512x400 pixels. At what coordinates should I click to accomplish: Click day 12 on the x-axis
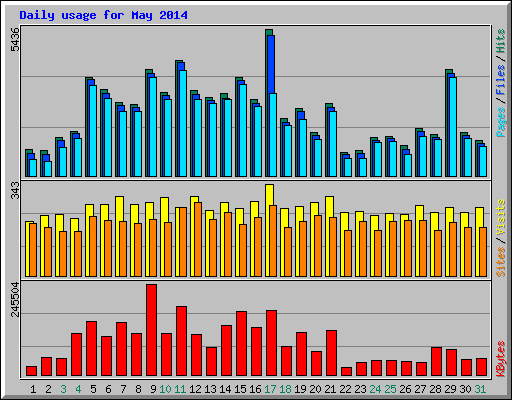point(195,389)
